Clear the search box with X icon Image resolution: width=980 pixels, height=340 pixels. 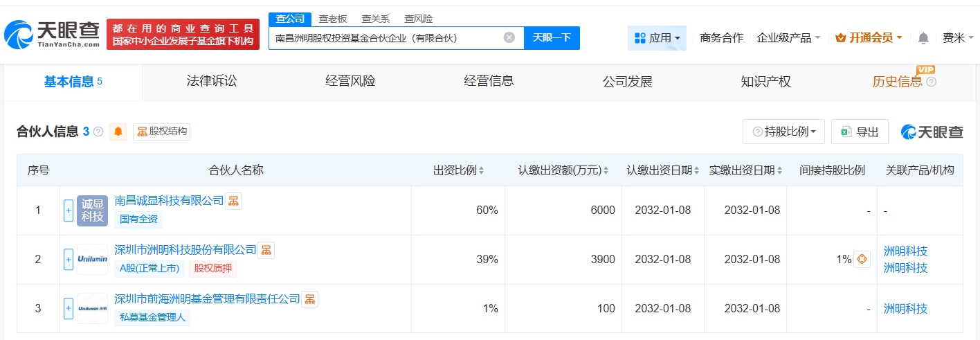tap(509, 37)
